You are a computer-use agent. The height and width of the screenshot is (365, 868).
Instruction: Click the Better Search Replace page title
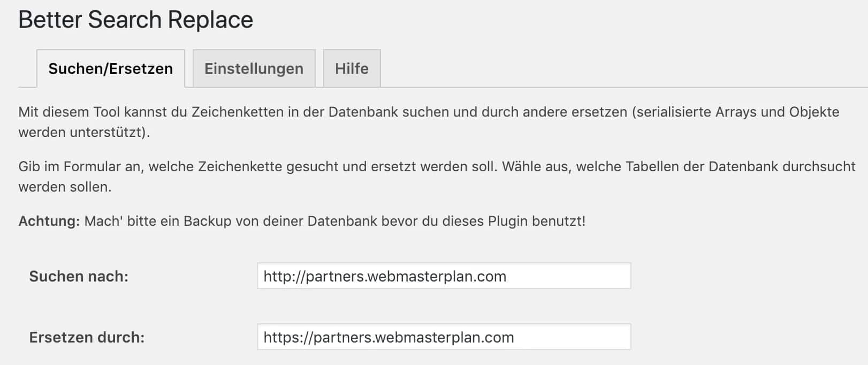pyautogui.click(x=135, y=19)
